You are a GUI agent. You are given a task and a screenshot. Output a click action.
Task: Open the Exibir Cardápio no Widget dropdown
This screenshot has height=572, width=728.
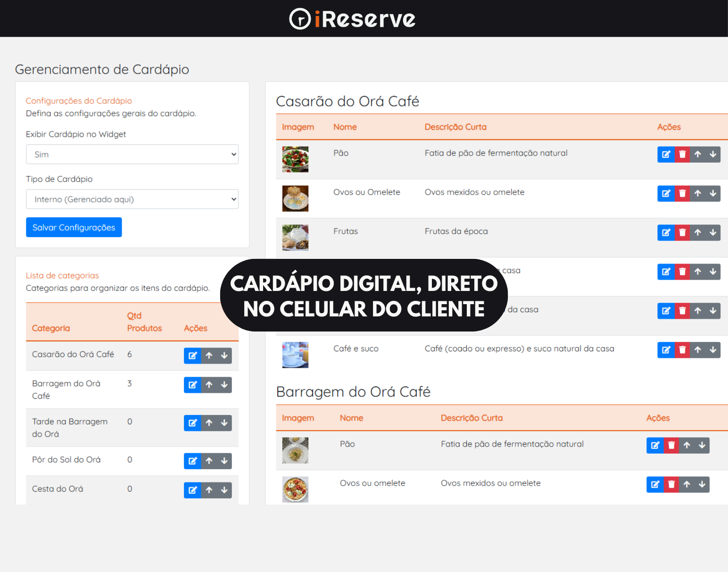pyautogui.click(x=132, y=155)
